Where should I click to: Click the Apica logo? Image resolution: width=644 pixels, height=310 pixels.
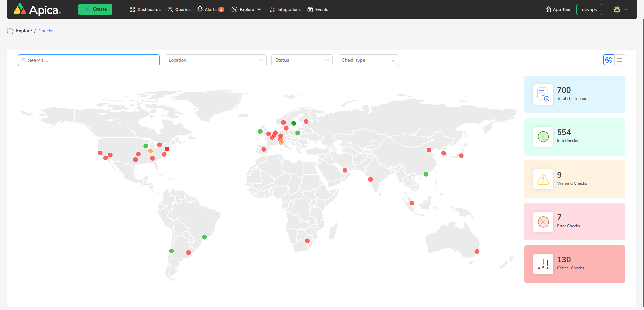point(37,9)
